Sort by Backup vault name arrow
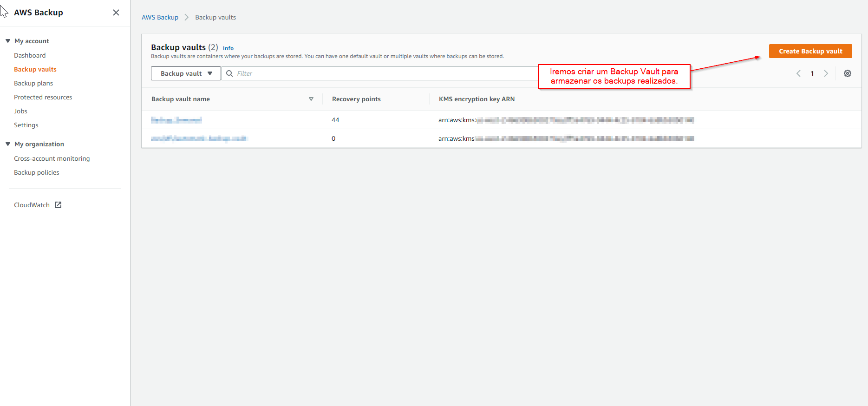 (x=311, y=99)
